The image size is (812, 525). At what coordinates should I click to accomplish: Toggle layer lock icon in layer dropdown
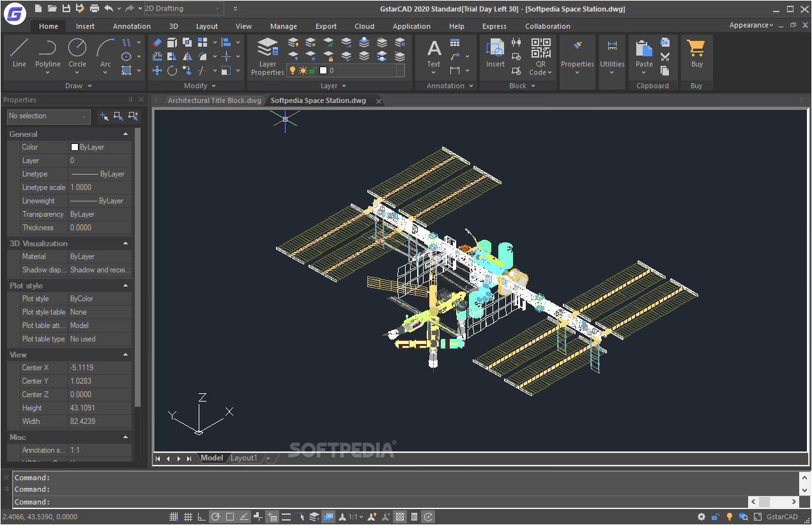click(x=312, y=70)
